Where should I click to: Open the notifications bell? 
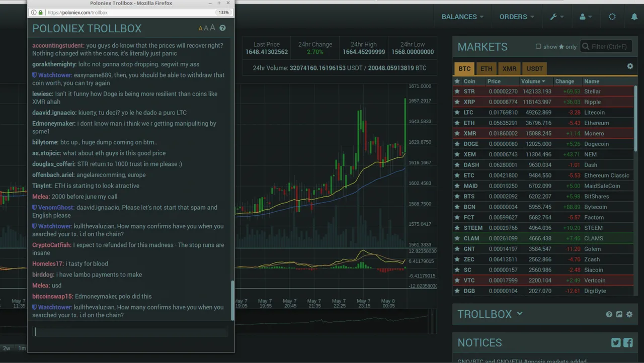(634, 17)
